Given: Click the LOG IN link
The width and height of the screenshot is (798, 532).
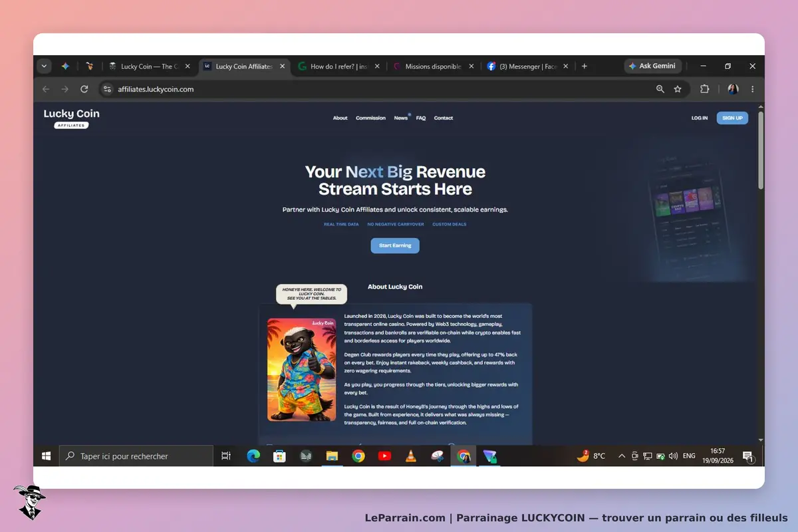Looking at the screenshot, I should coord(700,118).
